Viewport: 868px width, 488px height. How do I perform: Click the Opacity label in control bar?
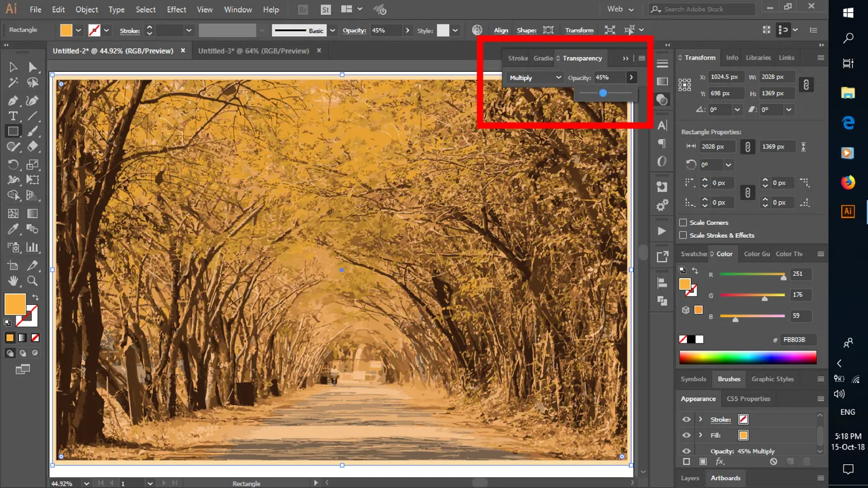[x=354, y=30]
